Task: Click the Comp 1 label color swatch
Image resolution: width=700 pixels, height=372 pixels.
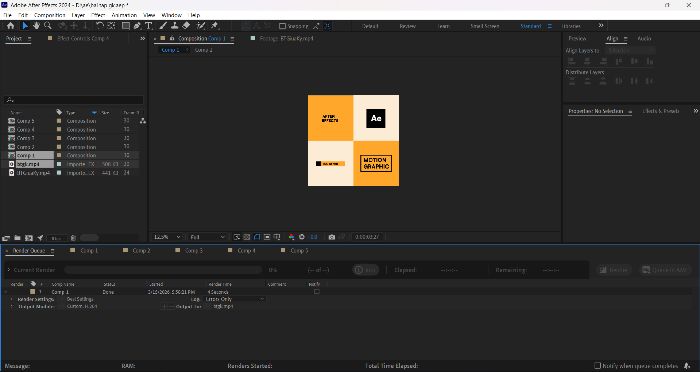Action: tap(59, 155)
